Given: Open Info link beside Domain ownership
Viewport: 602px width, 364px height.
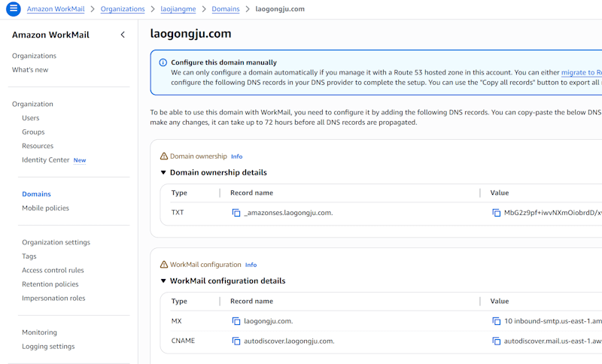Looking at the screenshot, I should [236, 156].
